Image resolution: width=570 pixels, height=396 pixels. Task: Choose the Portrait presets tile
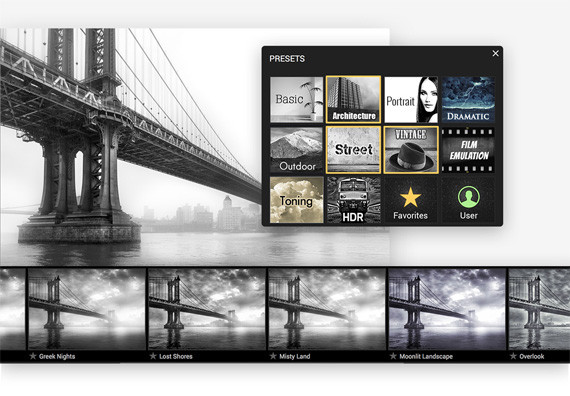click(411, 99)
